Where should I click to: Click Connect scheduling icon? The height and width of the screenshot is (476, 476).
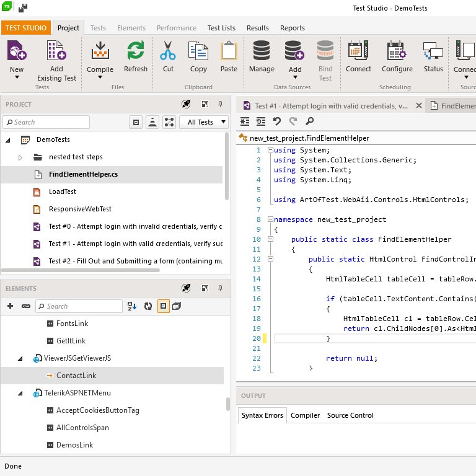click(x=358, y=50)
